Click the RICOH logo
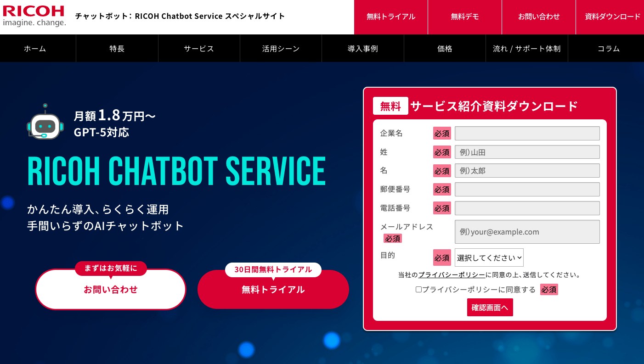Screen dimensions: 644x364 [x=34, y=16]
